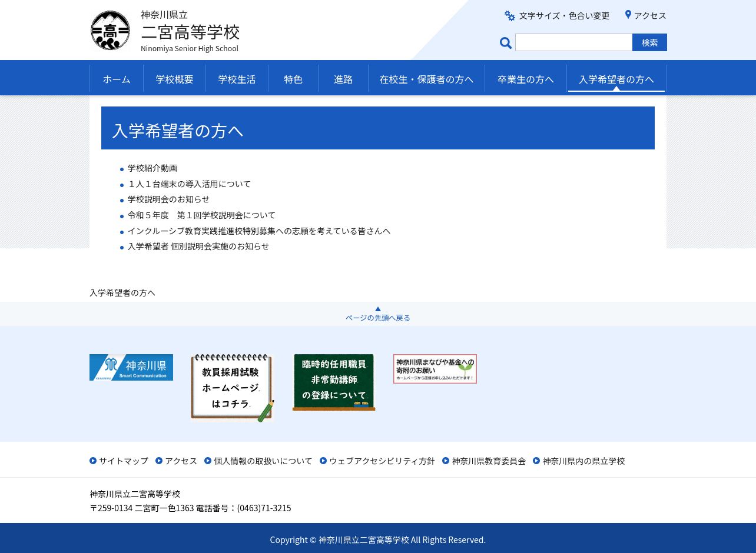Open the 学校紹介動画 link
Viewport: 756px width, 553px height.
point(152,168)
